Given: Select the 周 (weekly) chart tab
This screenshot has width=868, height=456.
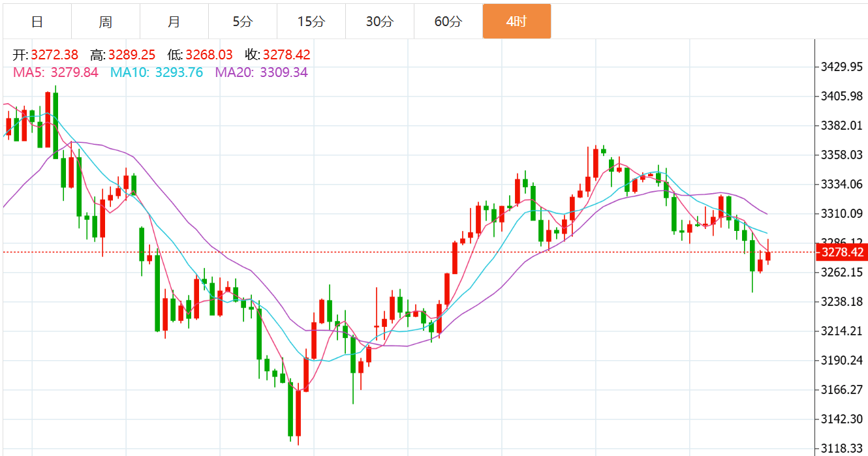Looking at the screenshot, I should 106,22.
